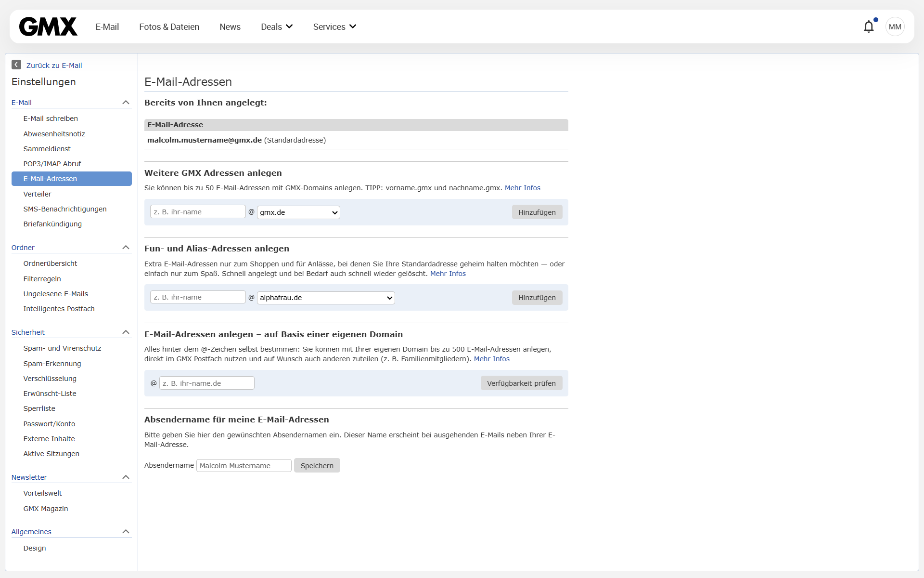
Task: Click the MM profile avatar
Action: tap(895, 26)
